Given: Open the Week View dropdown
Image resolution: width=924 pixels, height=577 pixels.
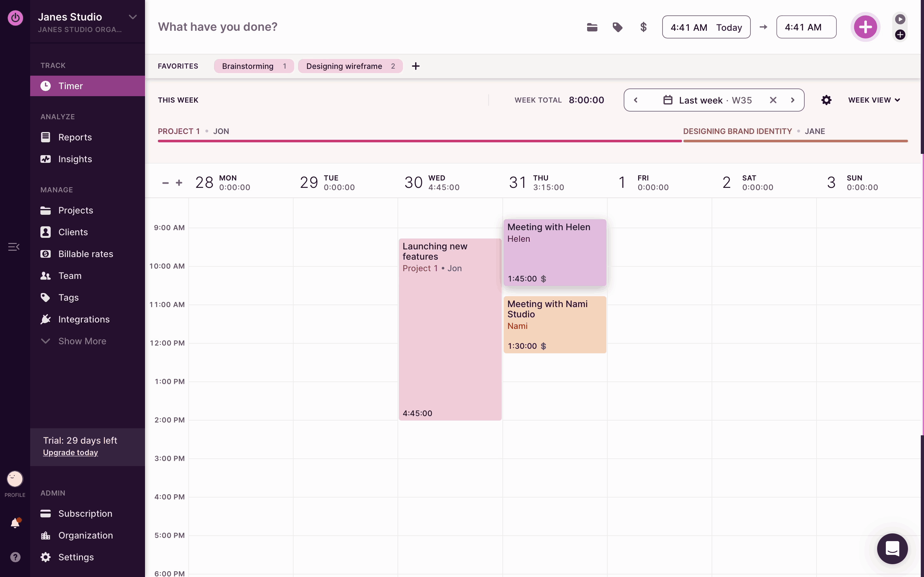Looking at the screenshot, I should 874,100.
